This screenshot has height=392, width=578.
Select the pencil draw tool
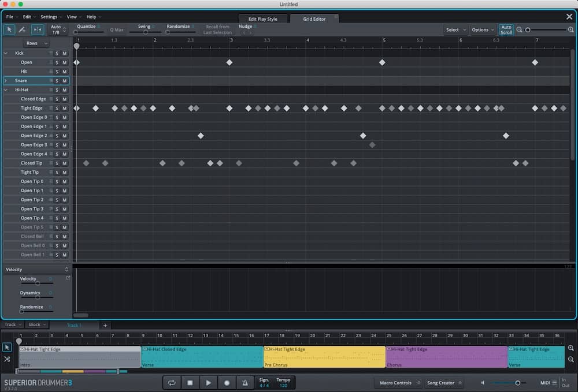23,29
